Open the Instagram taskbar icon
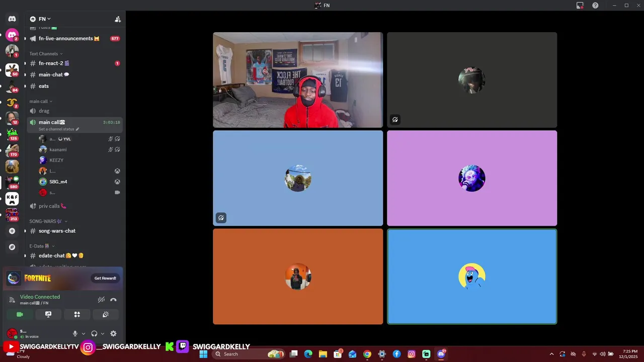Screen dimensions: 644x362 tap(411, 354)
